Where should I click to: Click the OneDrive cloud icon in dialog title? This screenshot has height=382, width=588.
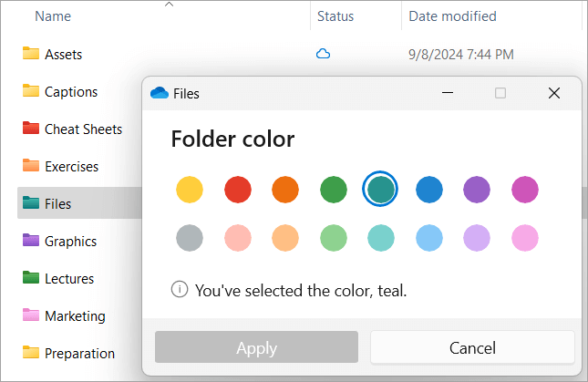(x=160, y=93)
